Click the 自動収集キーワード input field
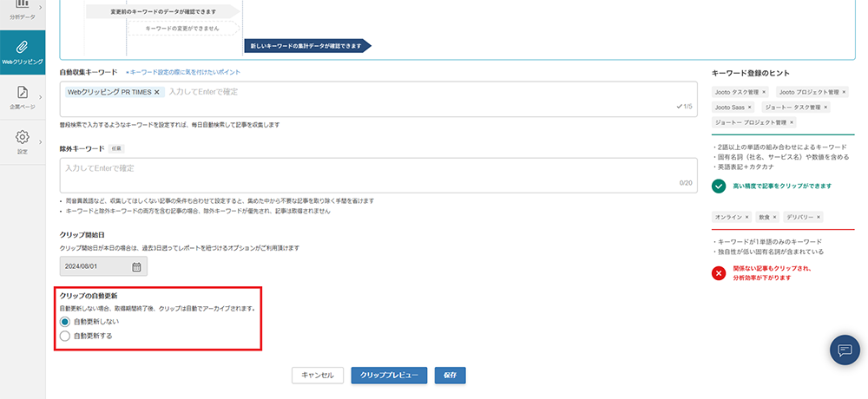 tap(378, 99)
